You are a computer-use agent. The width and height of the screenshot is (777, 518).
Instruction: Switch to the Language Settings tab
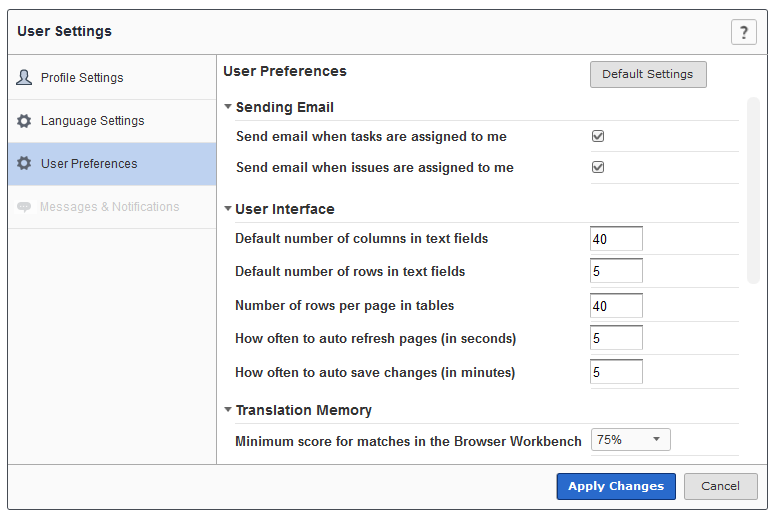92,121
